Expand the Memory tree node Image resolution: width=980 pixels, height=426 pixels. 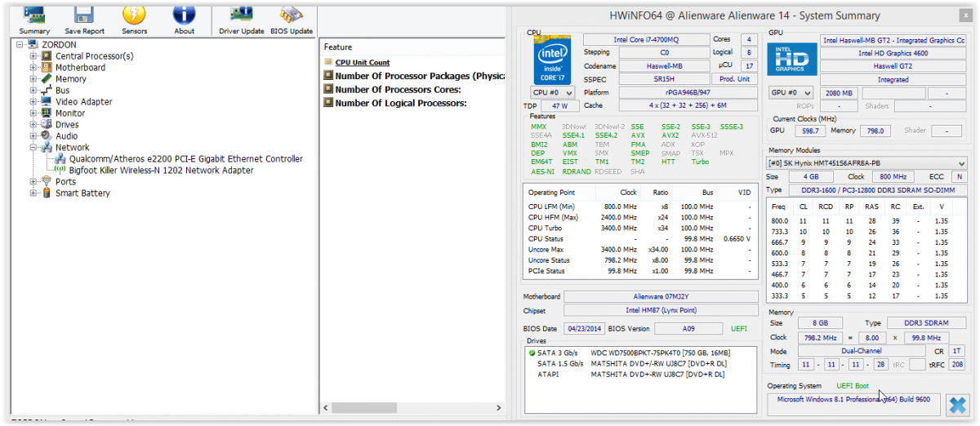click(33, 79)
